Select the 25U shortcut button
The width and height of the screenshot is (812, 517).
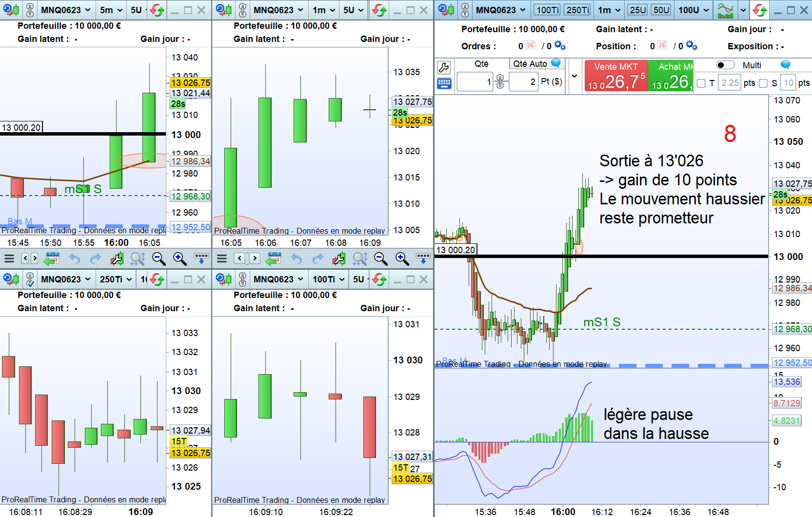[637, 10]
